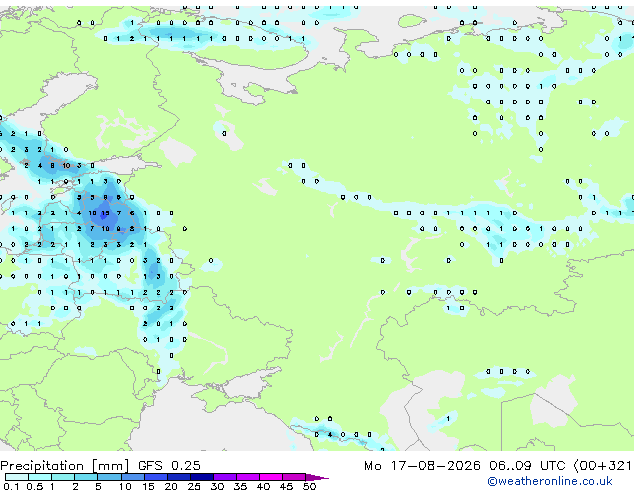Image resolution: width=634 pixels, height=490 pixels.
Task: Click the 0.5–1 mm legend swatch
Action: pos(40,477)
